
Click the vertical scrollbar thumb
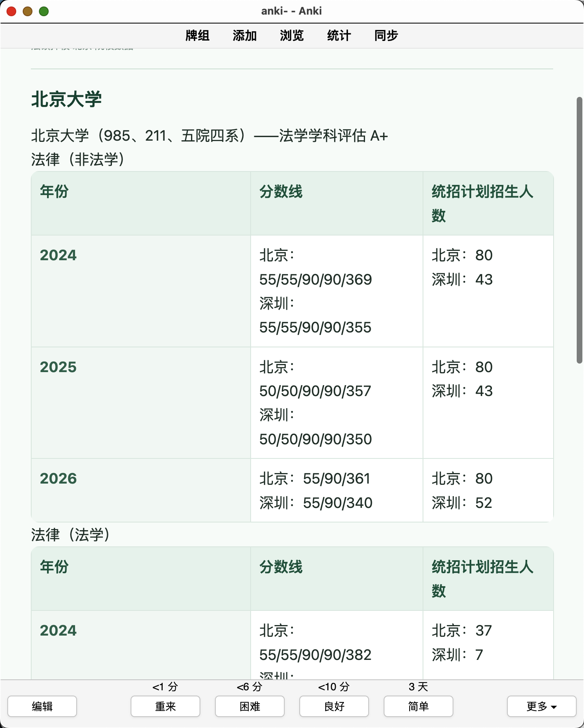[580, 230]
